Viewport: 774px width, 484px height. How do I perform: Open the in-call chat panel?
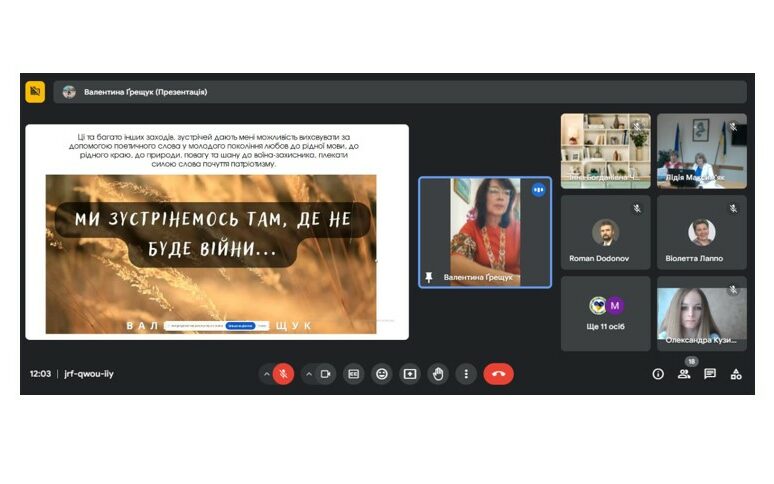point(710,374)
